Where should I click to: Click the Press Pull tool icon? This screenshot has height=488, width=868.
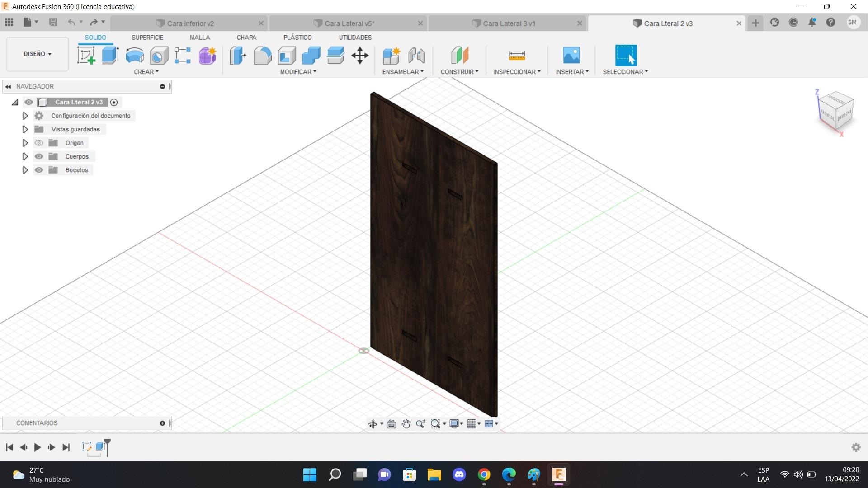coord(238,56)
